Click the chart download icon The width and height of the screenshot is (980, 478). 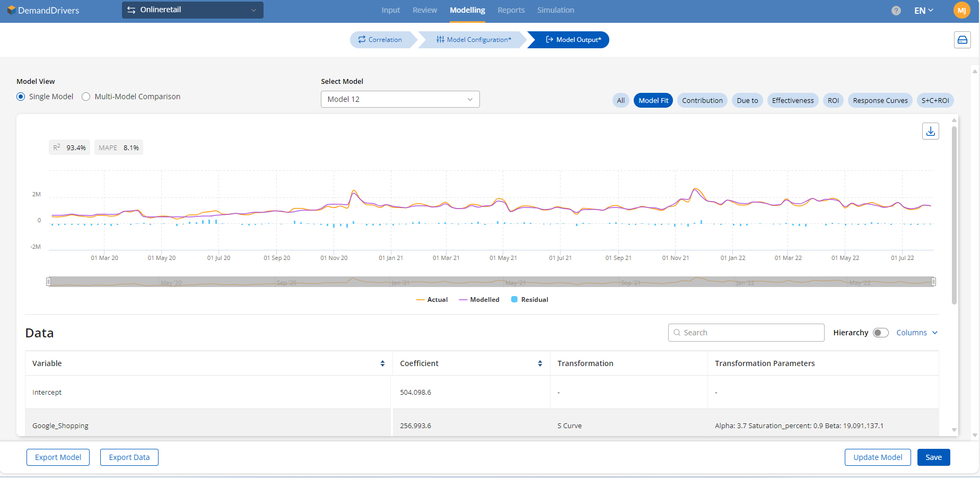931,131
